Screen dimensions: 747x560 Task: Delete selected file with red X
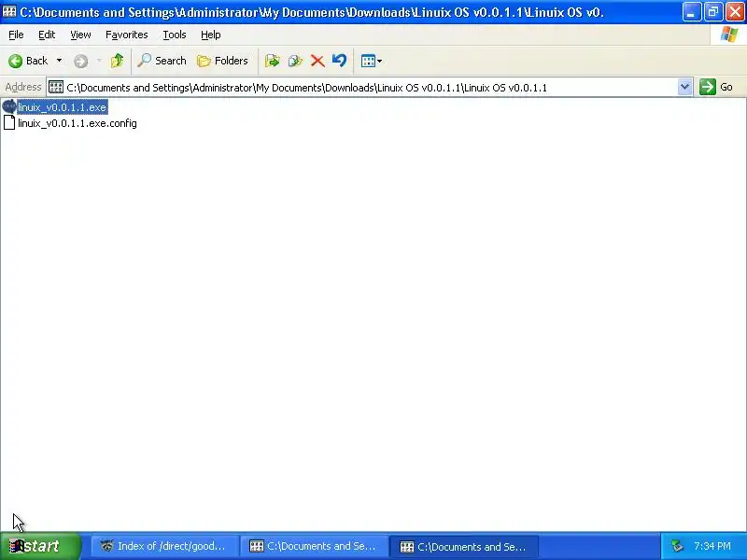[x=317, y=61]
